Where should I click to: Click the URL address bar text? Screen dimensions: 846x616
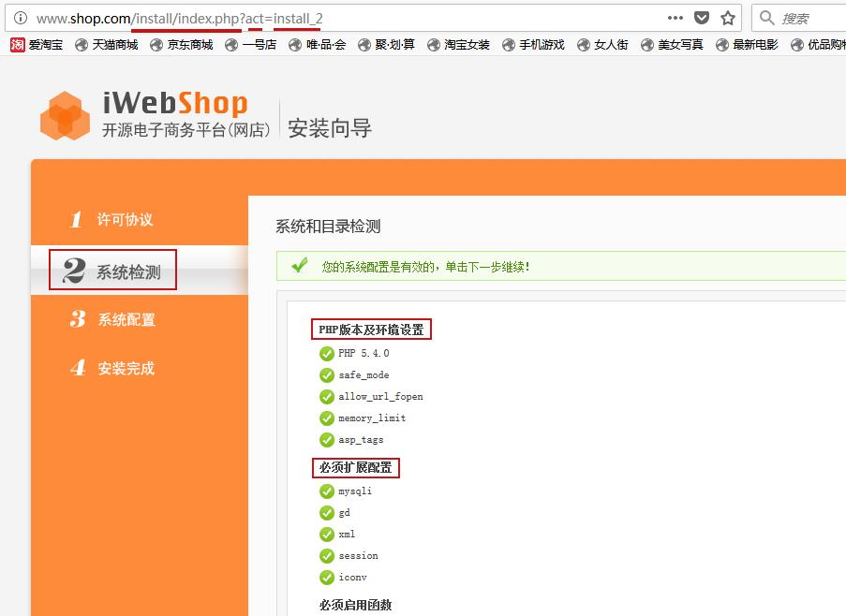[179, 19]
